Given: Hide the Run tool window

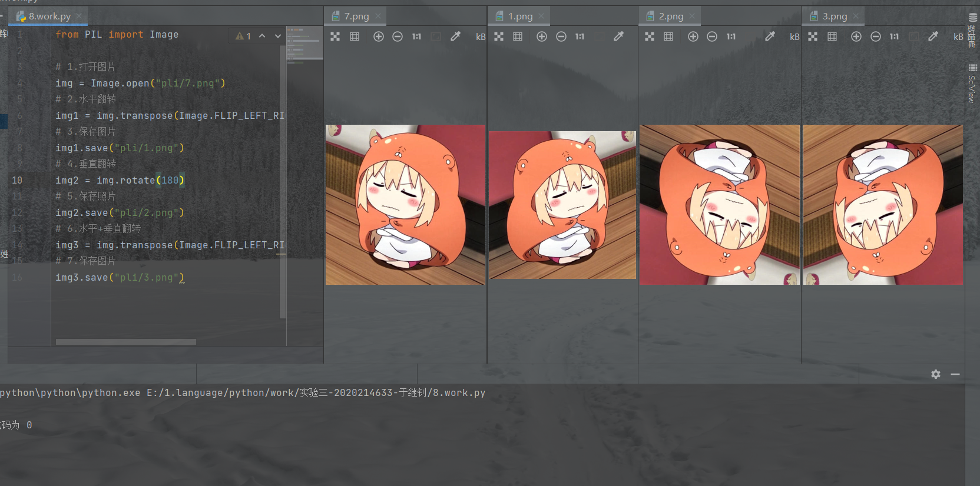Looking at the screenshot, I should (955, 374).
